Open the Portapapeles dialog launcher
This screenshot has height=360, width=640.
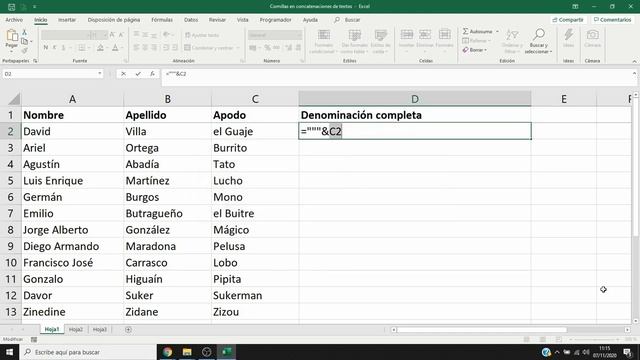tap(36, 61)
